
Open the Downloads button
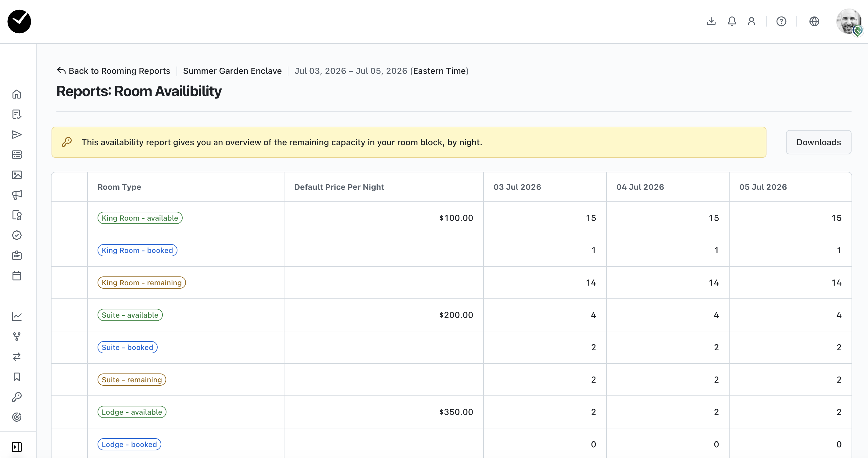pos(818,142)
